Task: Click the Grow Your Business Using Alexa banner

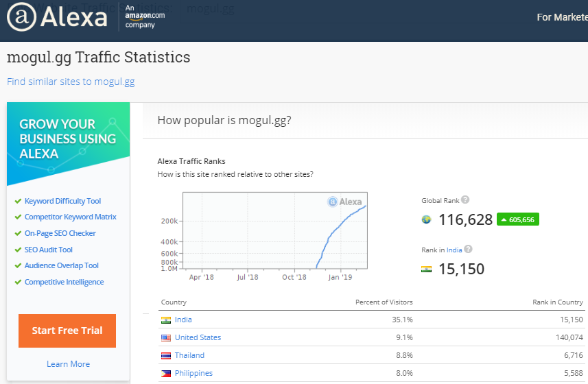Action: pos(68,144)
